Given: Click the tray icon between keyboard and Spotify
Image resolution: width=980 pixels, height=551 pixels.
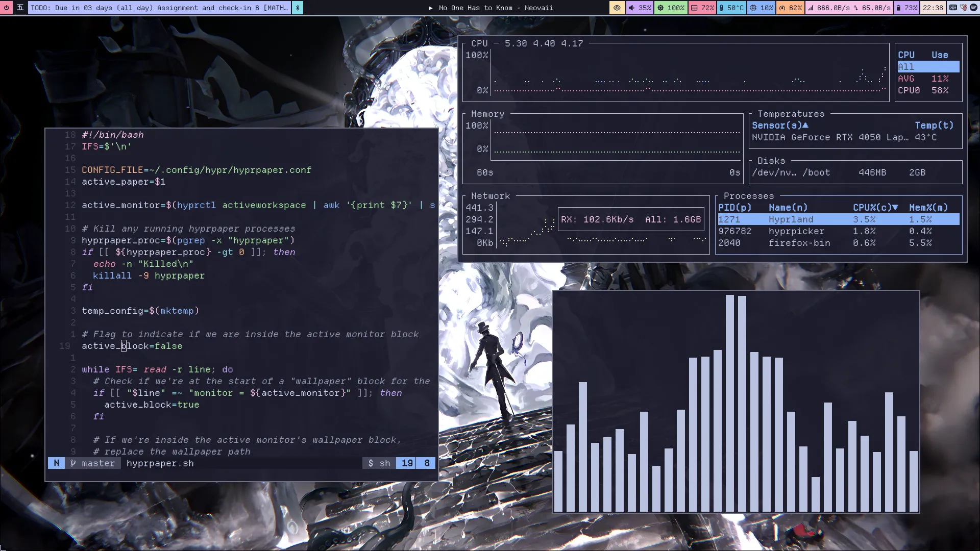Looking at the screenshot, I should (963, 8).
